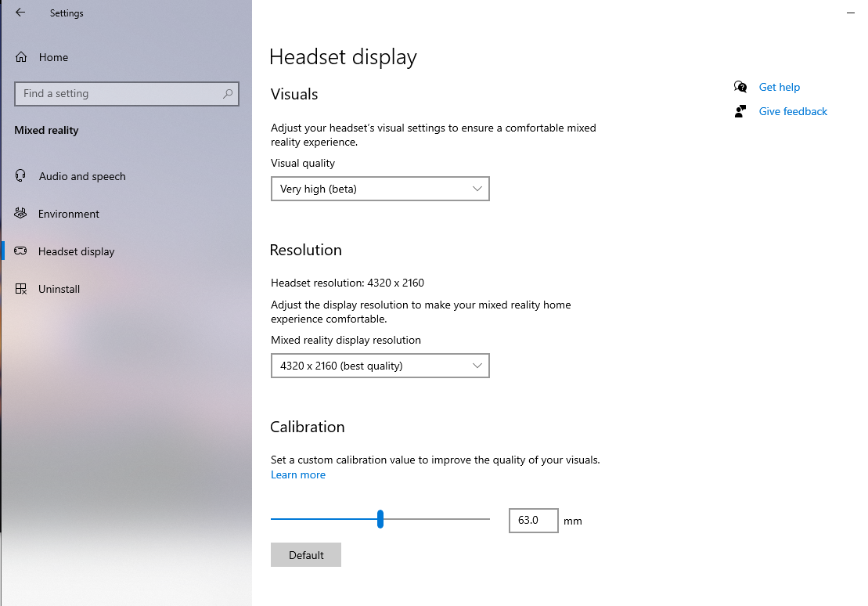The image size is (868, 606).
Task: Click the search magnifier icon
Action: click(x=228, y=94)
